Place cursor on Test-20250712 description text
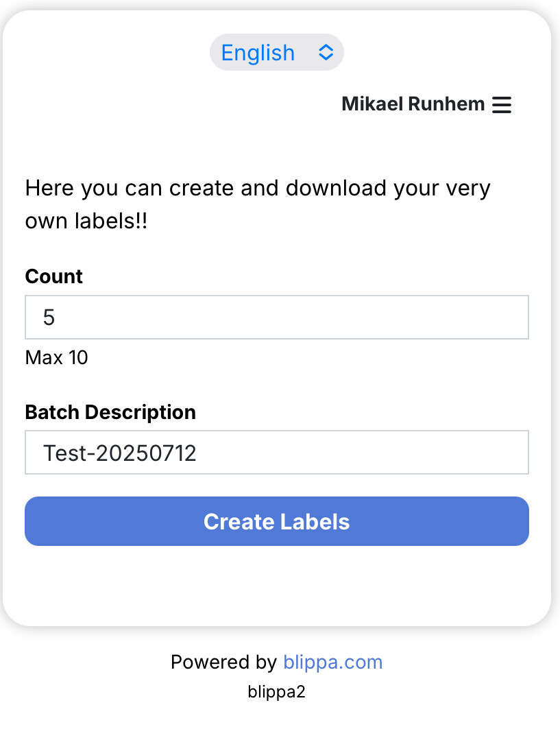The height and width of the screenshot is (729, 560). pyautogui.click(x=120, y=453)
